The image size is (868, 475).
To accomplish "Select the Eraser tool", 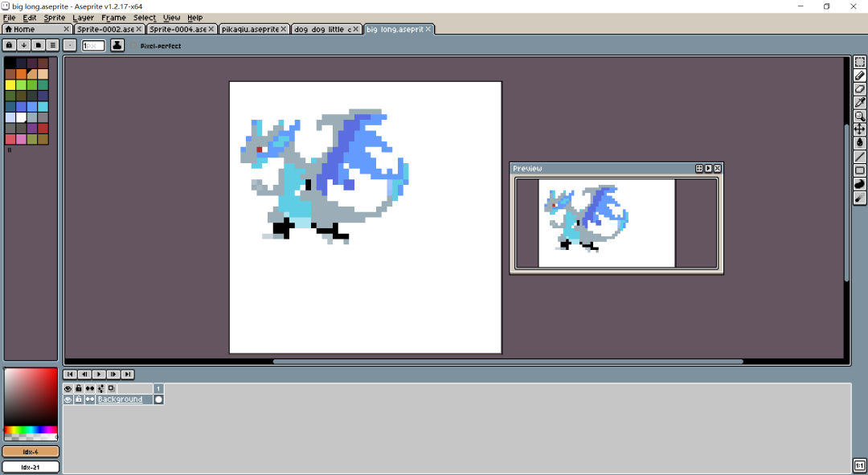I will pyautogui.click(x=860, y=88).
